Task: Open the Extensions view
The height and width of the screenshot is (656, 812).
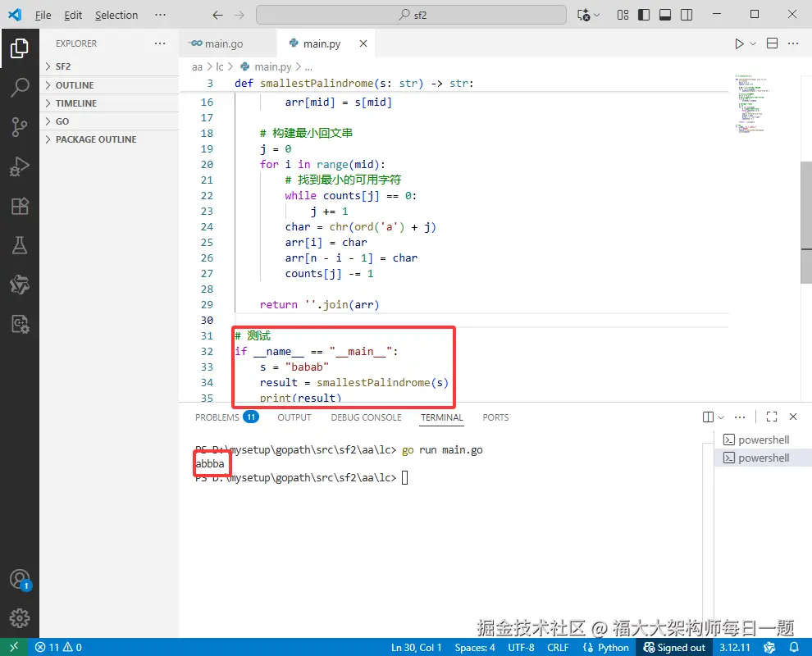Action: pyautogui.click(x=20, y=206)
